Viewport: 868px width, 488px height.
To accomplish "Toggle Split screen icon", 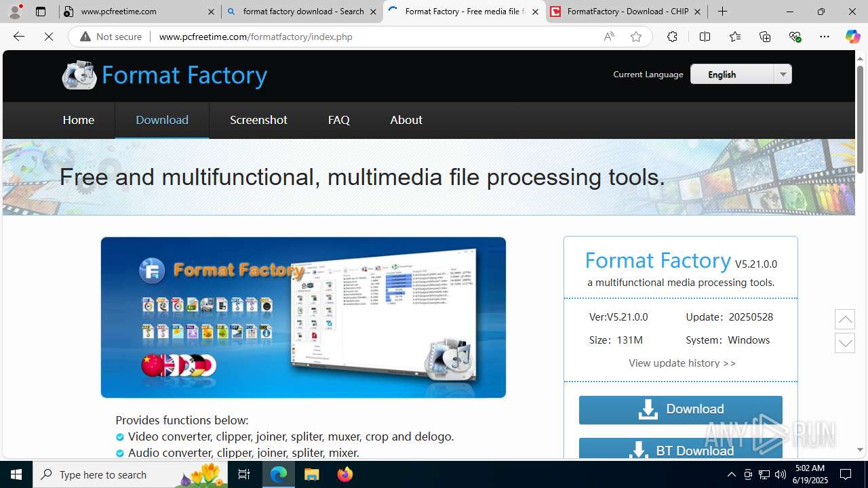I will click(705, 37).
